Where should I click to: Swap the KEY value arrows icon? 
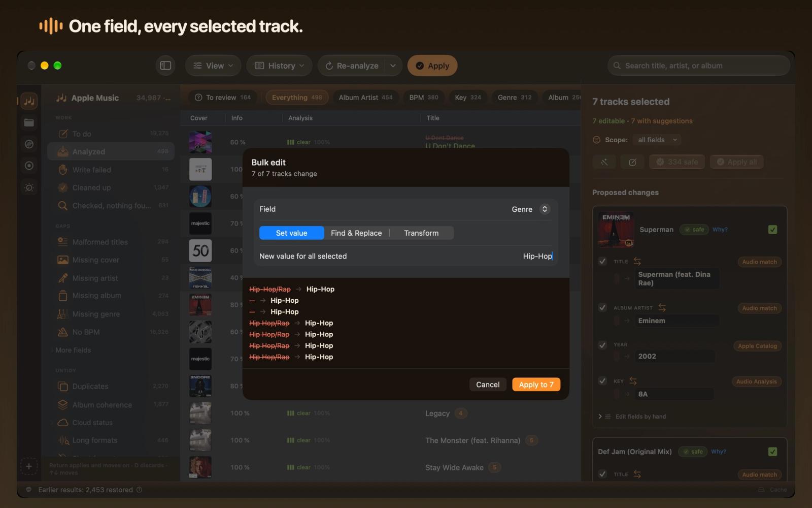point(633,381)
